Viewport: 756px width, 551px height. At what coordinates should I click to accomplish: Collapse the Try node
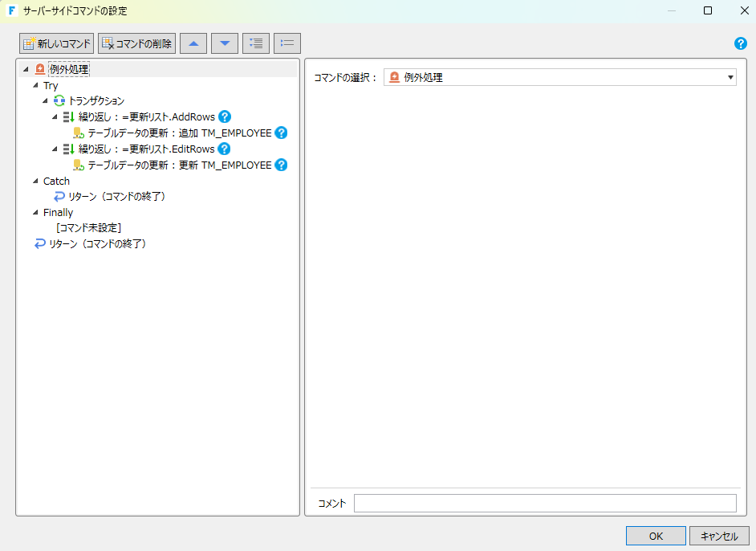[x=35, y=85]
